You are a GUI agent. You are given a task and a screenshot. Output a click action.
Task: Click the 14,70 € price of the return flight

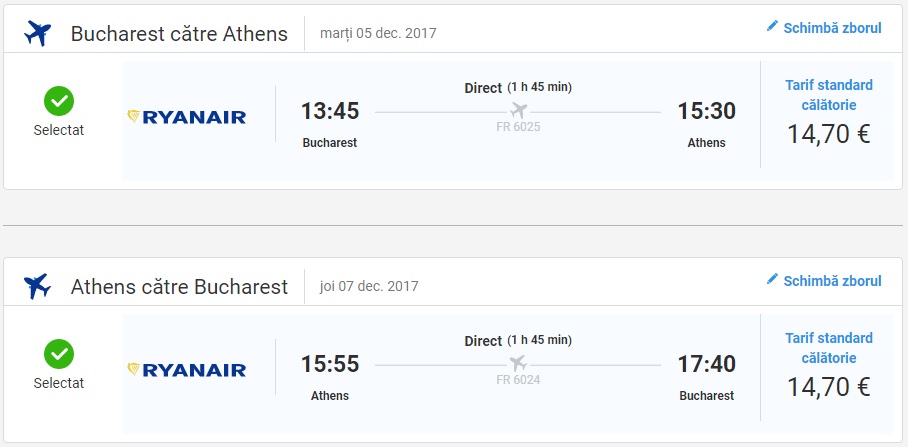tap(828, 387)
